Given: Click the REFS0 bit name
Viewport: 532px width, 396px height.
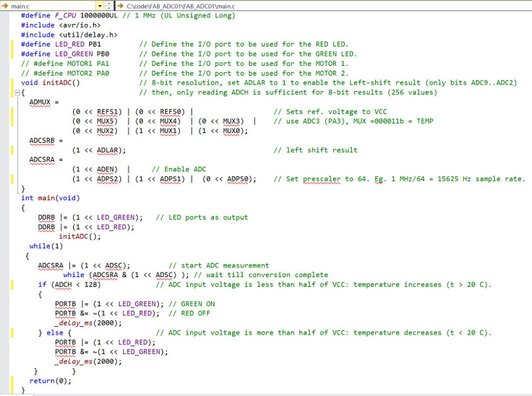Looking at the screenshot, I should (170, 112).
